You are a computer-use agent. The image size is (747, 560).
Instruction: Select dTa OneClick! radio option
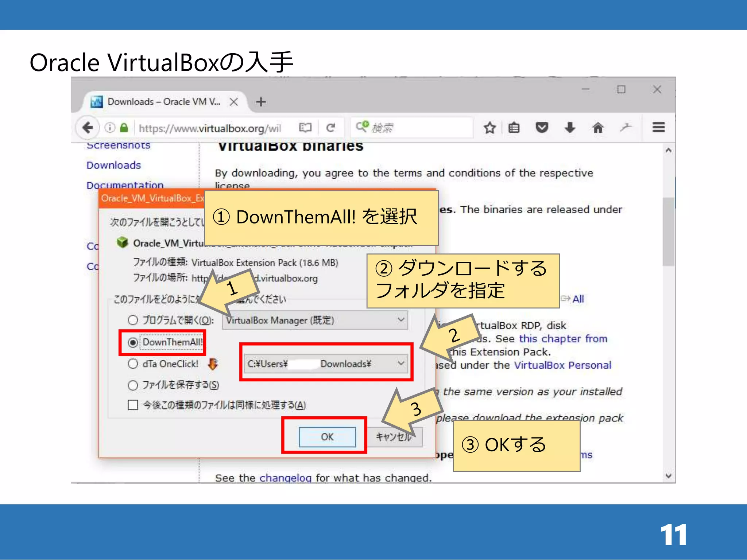pos(133,363)
